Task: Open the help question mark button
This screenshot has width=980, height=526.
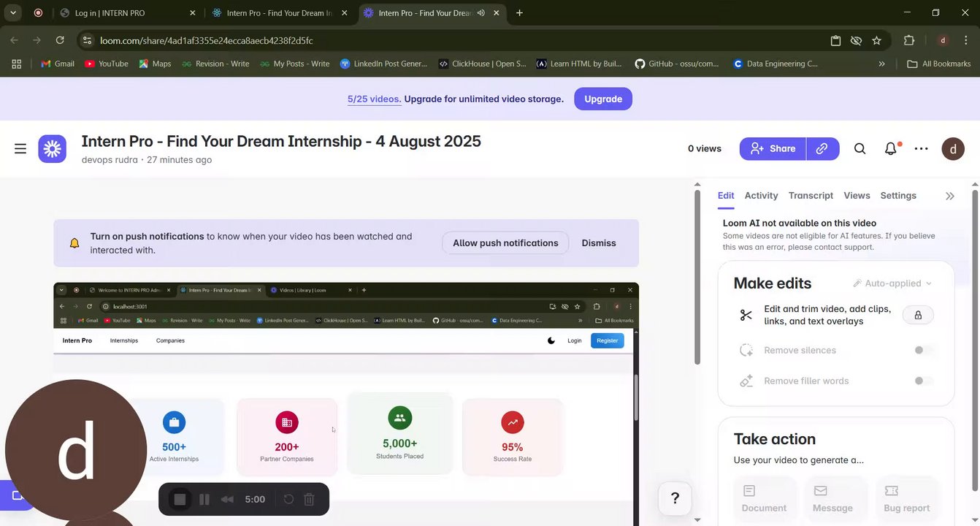Action: pyautogui.click(x=675, y=498)
